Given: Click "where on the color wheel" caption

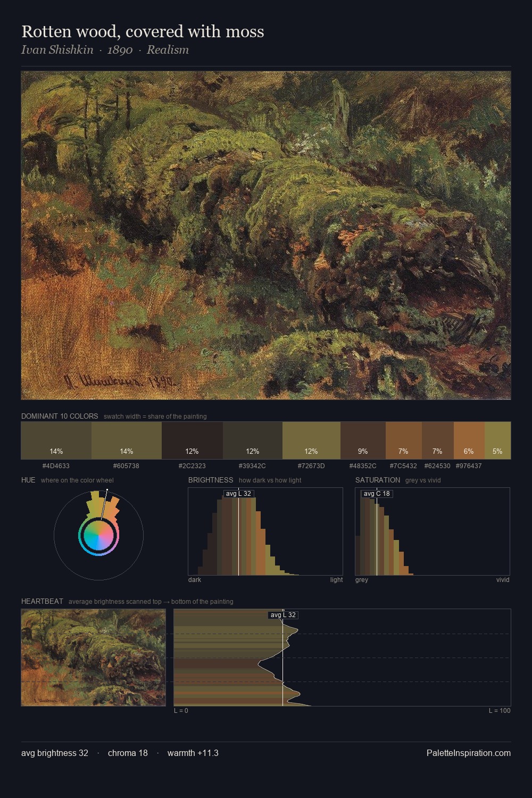Looking at the screenshot, I should pos(77,480).
